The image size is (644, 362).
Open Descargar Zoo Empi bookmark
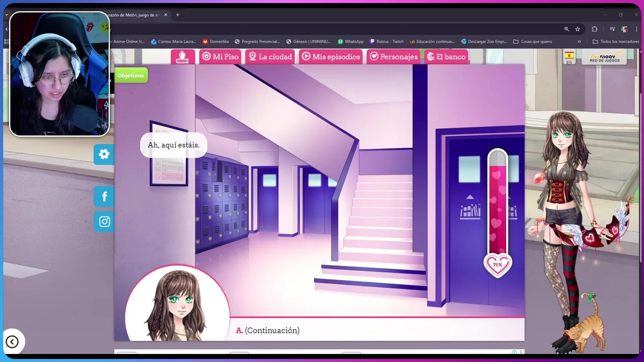point(484,42)
